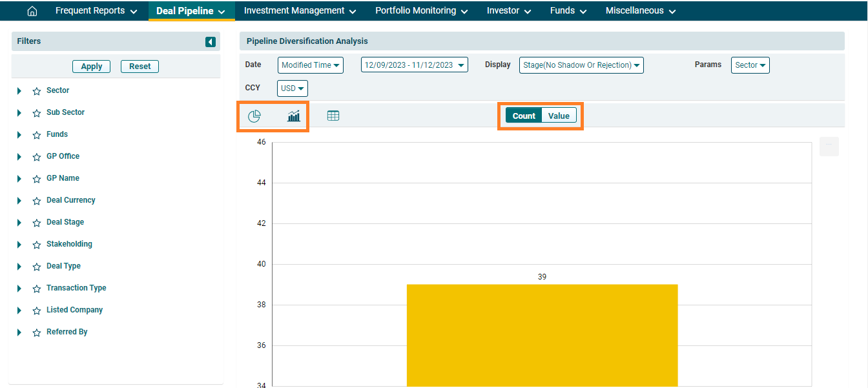Open the USD currency dropdown
868x388 pixels.
coord(292,88)
